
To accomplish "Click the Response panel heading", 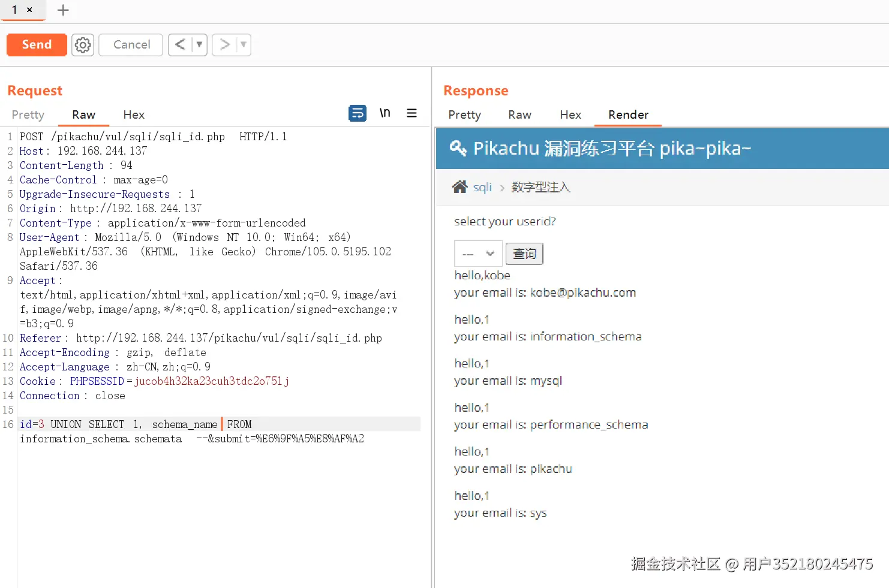I will tap(476, 91).
